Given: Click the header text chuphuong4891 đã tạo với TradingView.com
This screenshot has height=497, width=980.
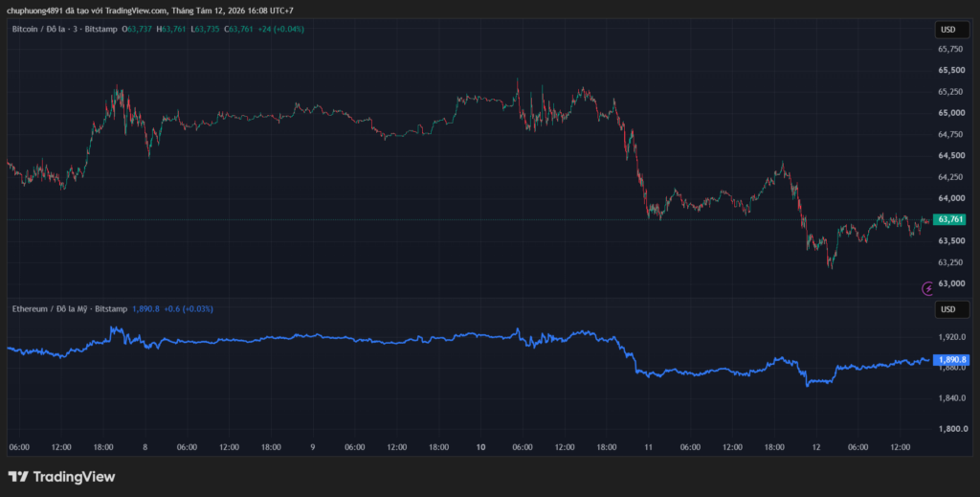Looking at the screenshot, I should pos(87,11).
